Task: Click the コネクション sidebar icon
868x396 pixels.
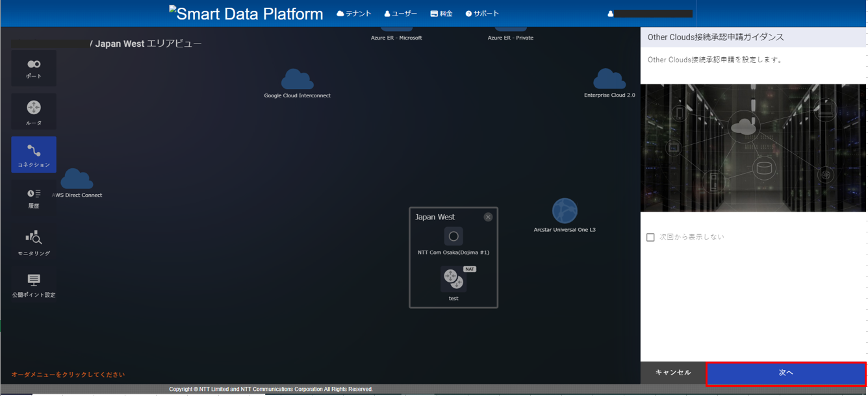Action: (x=34, y=155)
